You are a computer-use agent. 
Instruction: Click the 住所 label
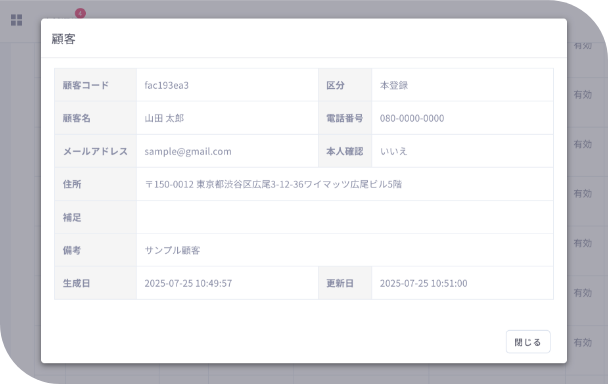point(72,184)
